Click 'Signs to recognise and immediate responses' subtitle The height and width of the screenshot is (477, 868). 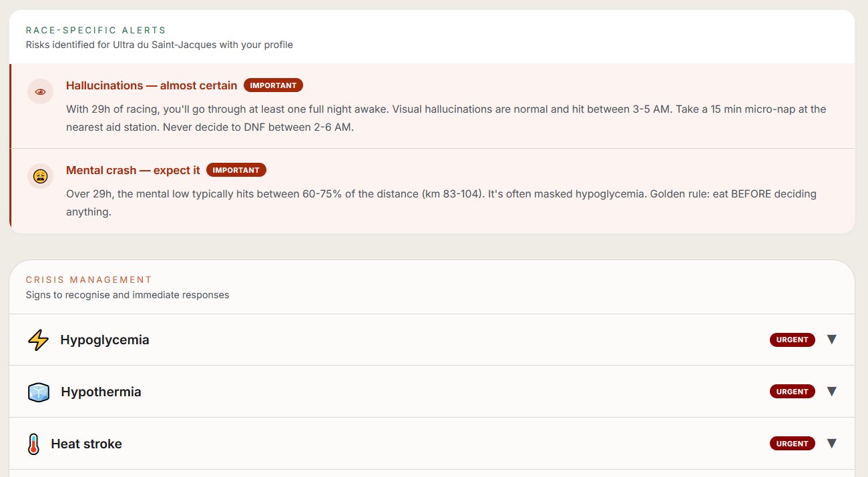click(x=128, y=295)
